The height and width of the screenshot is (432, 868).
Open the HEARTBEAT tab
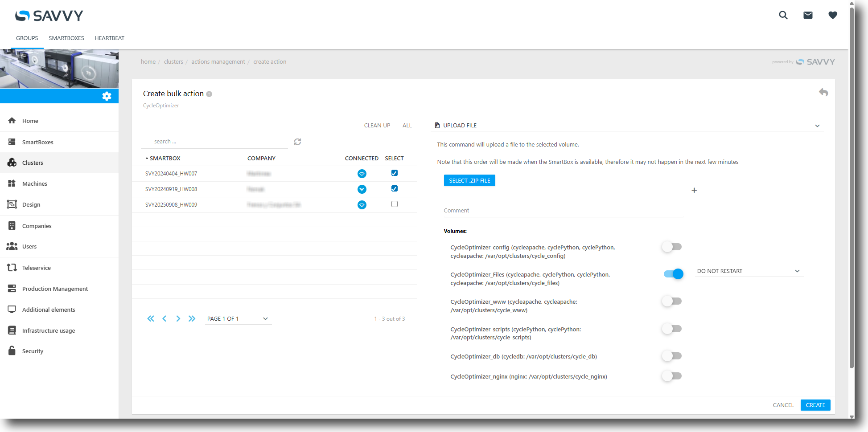click(109, 38)
